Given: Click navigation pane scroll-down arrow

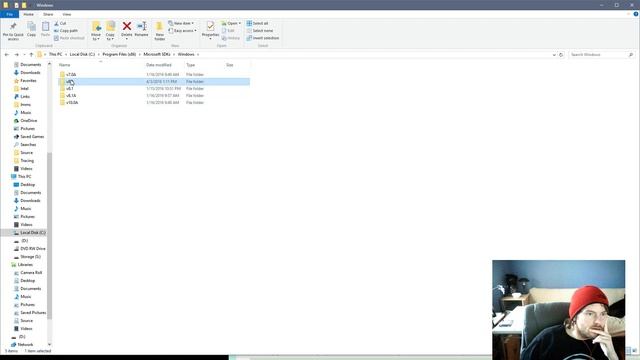Looking at the screenshot, I should (49, 344).
